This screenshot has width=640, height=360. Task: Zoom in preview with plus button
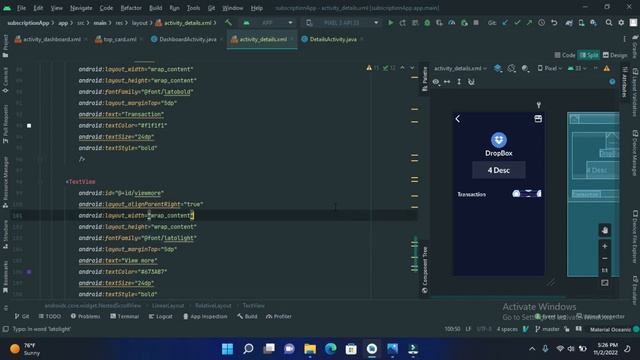604,246
